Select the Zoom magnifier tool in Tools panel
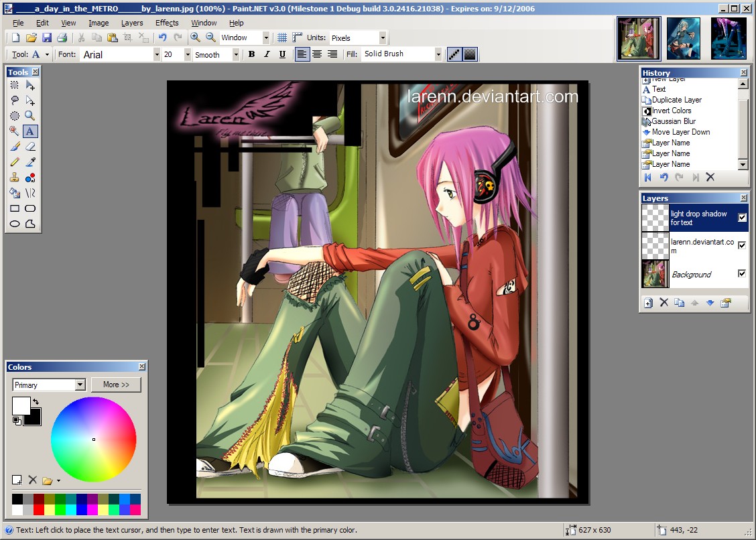The image size is (756, 540). [x=30, y=116]
